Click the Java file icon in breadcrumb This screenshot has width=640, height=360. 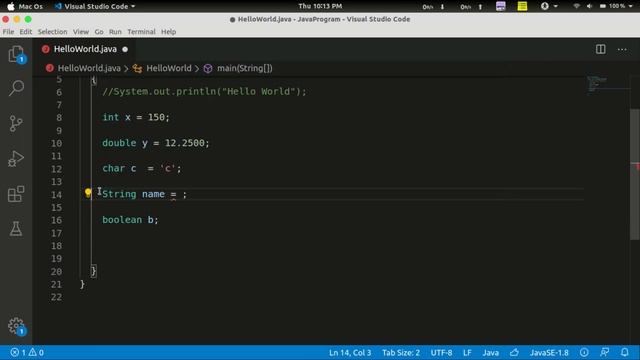(50, 68)
